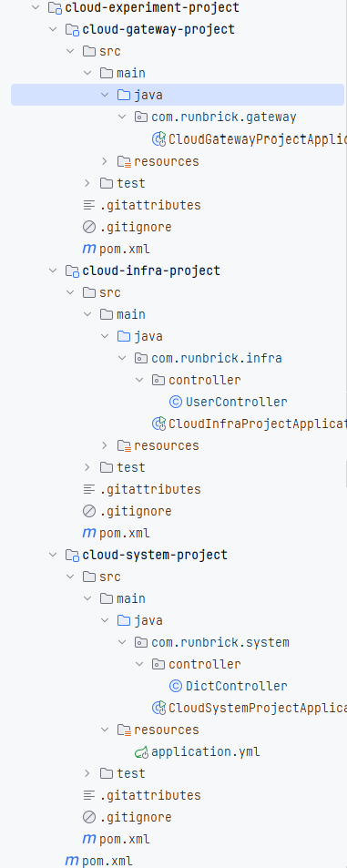This screenshot has width=347, height=868.
Task: Click the Maven icon of the bottom root pom.xml
Action: coord(71,861)
